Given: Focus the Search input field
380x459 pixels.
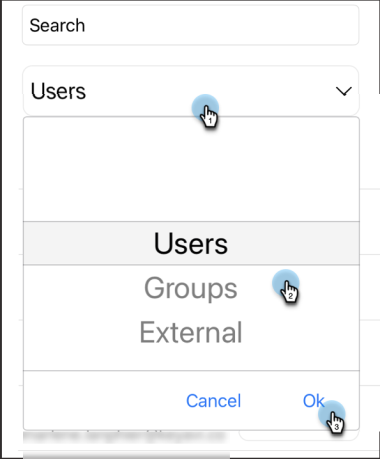Looking at the screenshot, I should (191, 25).
